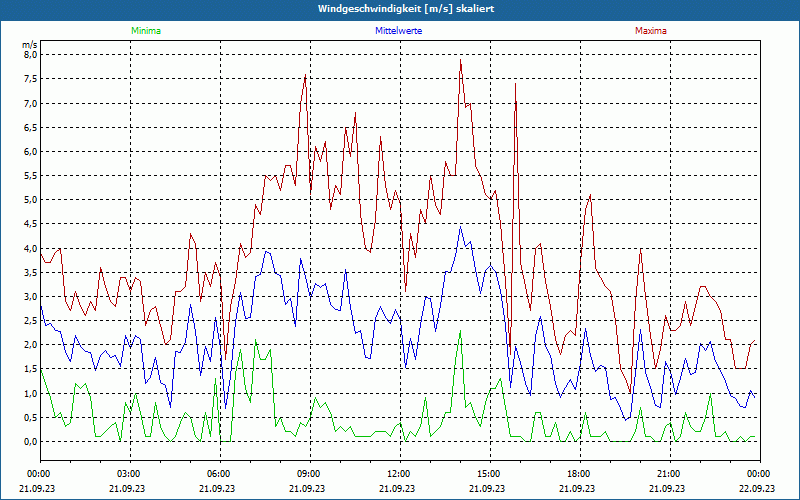Click the 12:00 time axis label

[x=397, y=474]
